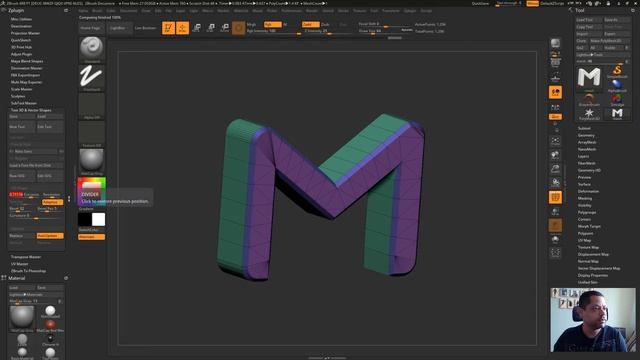Open the Preferences menu
Image resolution: width=640 pixels, height=360 pixels.
pos(291,11)
